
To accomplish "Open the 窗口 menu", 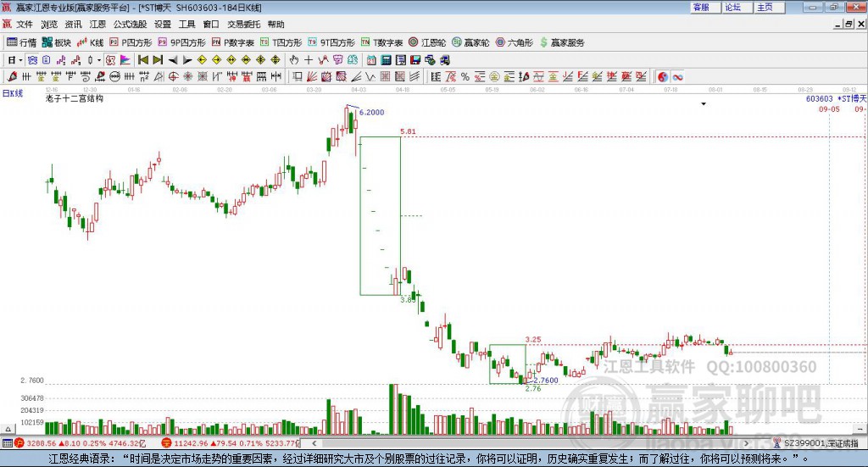I will [x=211, y=25].
